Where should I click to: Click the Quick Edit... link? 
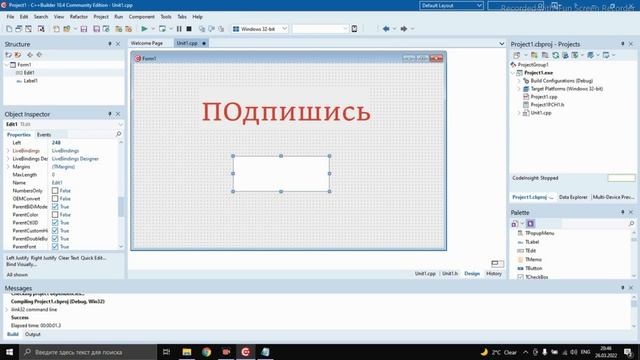[93, 258]
